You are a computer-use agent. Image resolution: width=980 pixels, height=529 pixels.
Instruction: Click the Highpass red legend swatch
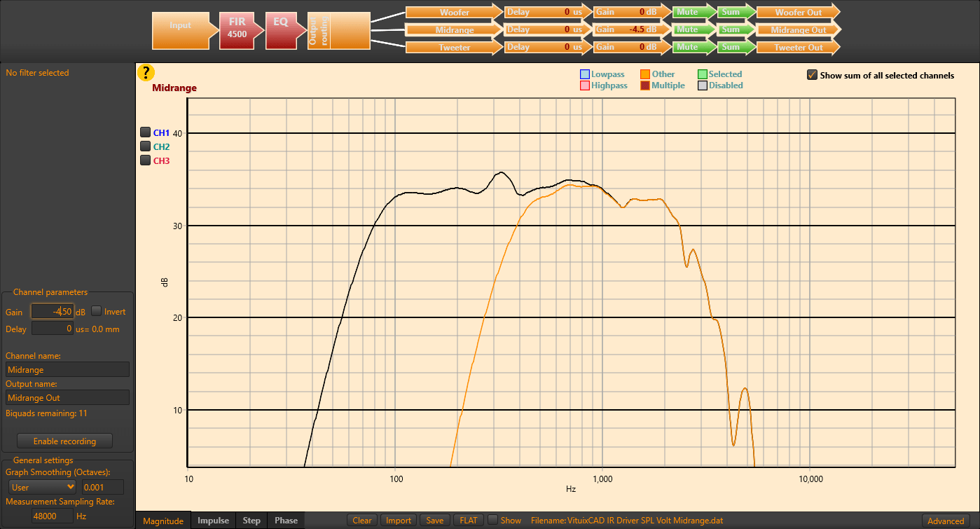click(x=584, y=85)
